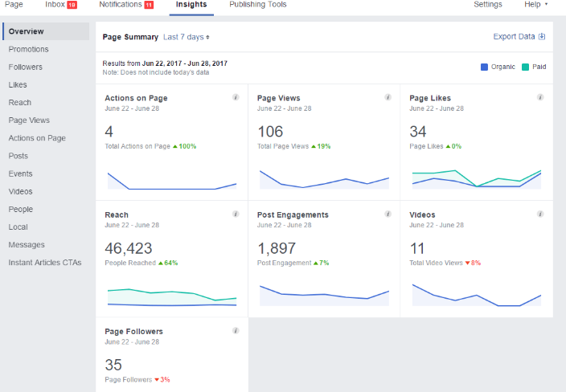
Task: Click the teal Paid legend swatch
Action: pyautogui.click(x=525, y=67)
